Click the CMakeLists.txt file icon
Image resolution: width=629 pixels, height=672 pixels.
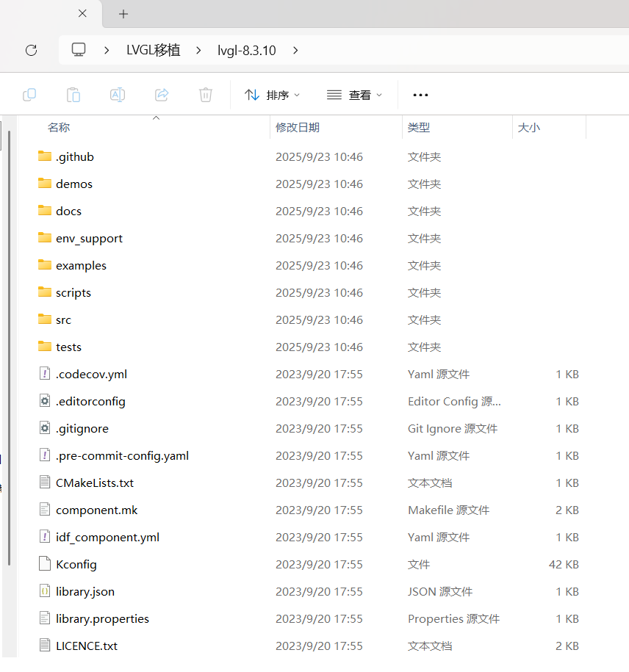point(45,483)
